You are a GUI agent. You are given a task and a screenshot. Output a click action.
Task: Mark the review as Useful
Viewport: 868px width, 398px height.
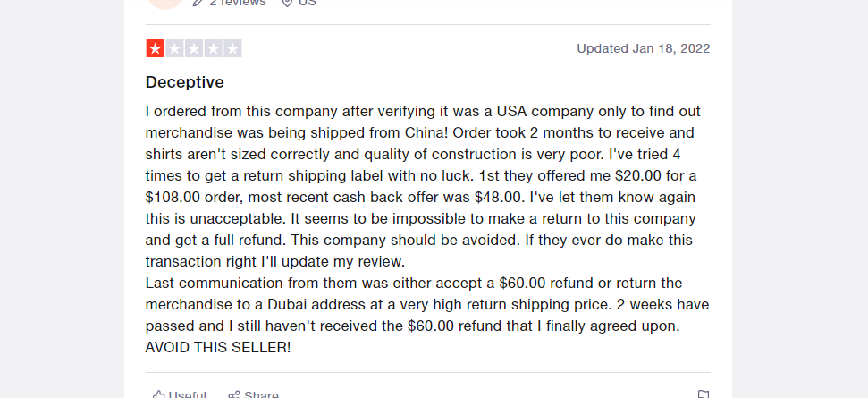click(180, 394)
